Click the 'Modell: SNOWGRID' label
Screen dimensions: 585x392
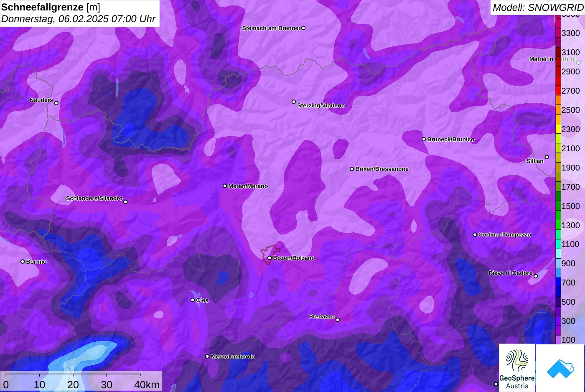point(538,8)
